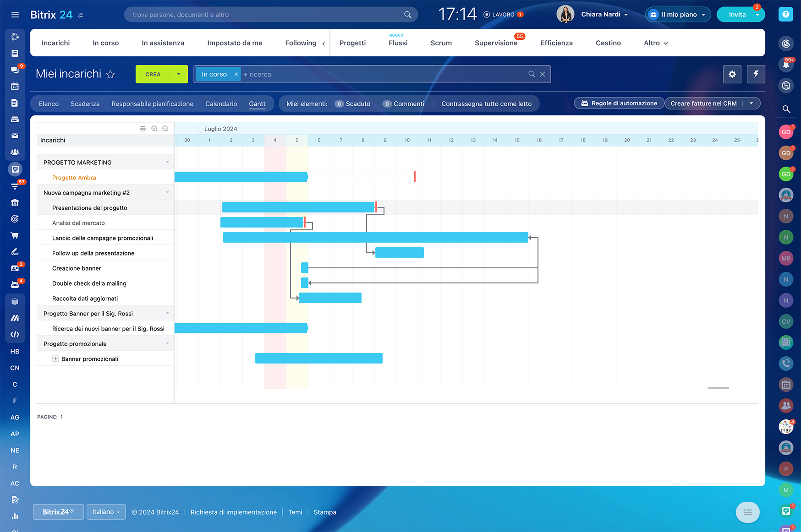The height and width of the screenshot is (532, 801).
Task: Open the notifications bell in the right sidebar
Action: (x=786, y=65)
